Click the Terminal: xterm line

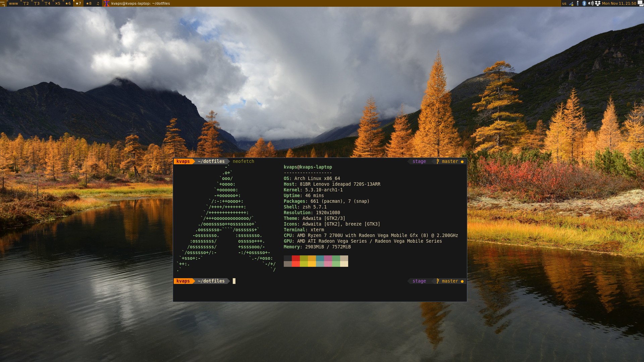point(304,230)
